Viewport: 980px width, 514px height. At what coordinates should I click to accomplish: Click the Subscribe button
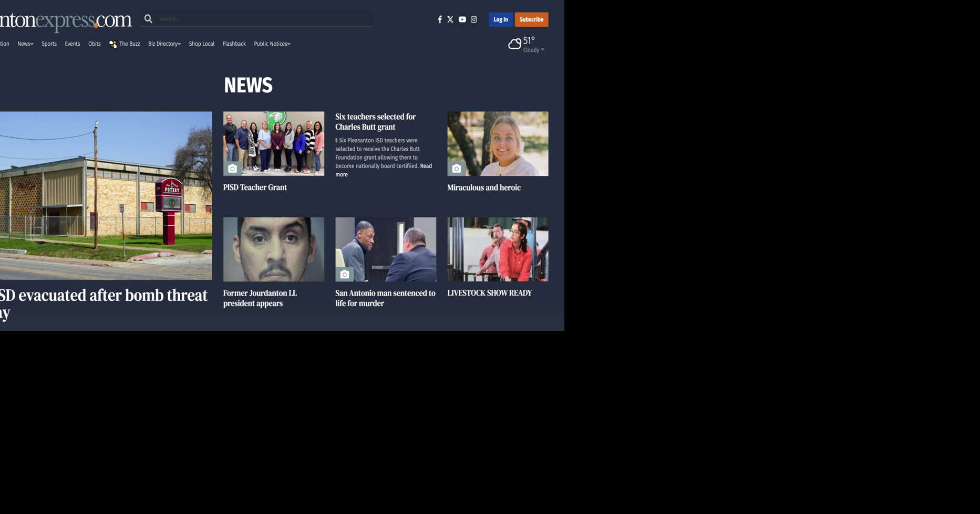coord(531,19)
